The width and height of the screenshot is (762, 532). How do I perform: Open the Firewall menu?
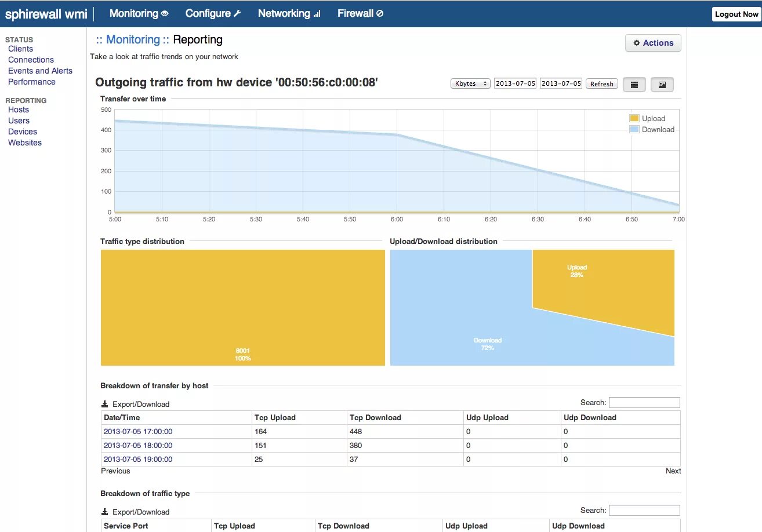360,13
